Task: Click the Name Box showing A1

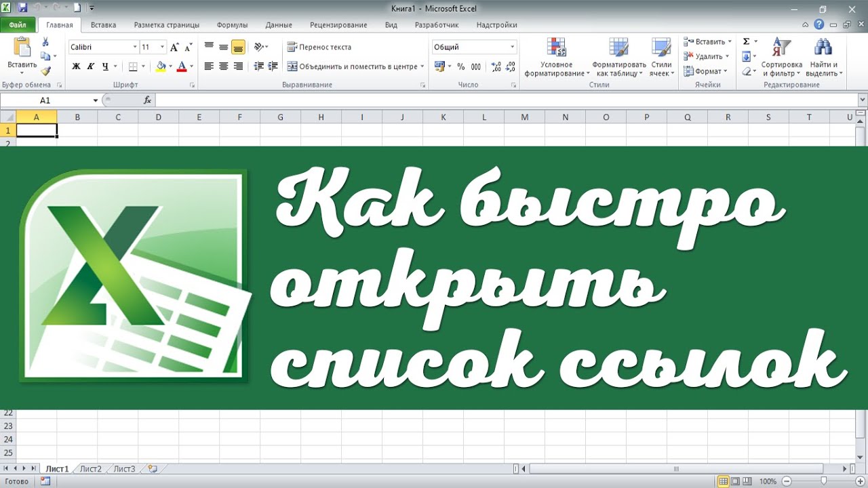Action: click(45, 100)
